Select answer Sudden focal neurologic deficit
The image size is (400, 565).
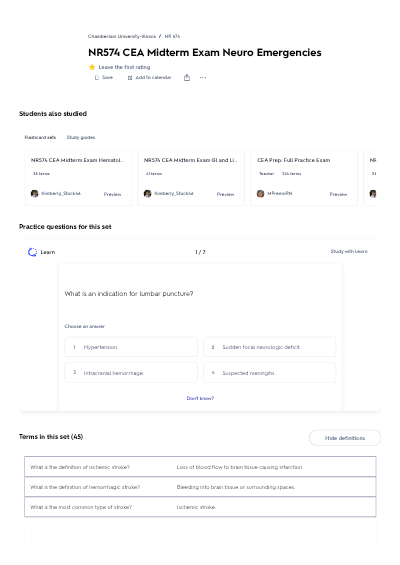pos(270,347)
